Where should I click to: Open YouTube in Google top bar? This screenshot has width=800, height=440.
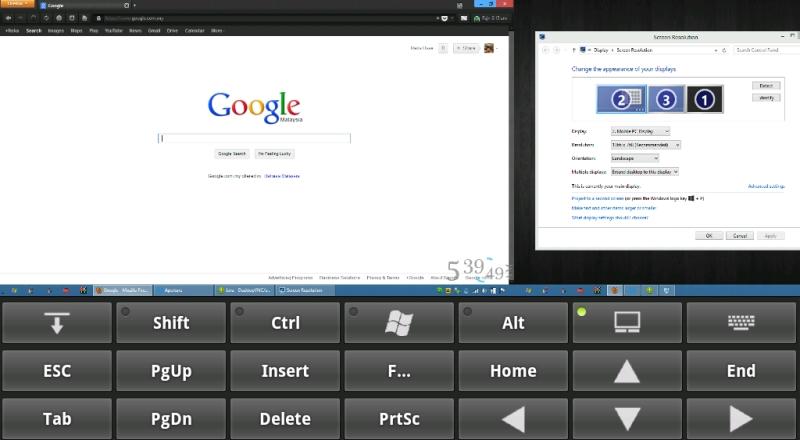click(114, 31)
